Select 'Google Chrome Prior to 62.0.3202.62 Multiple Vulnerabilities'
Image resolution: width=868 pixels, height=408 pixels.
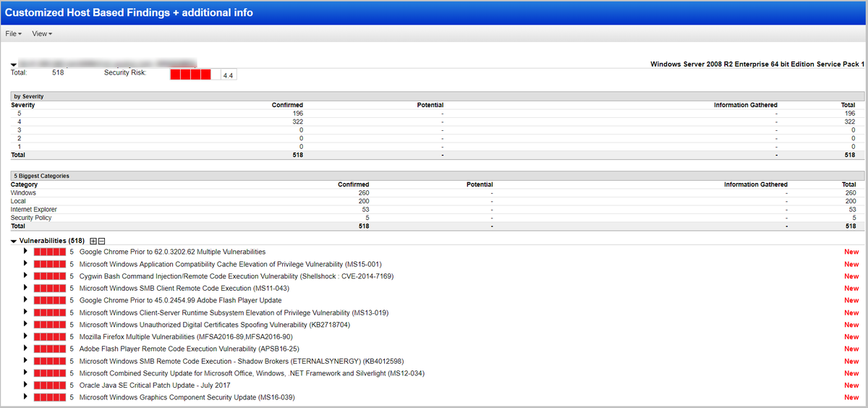(x=172, y=252)
